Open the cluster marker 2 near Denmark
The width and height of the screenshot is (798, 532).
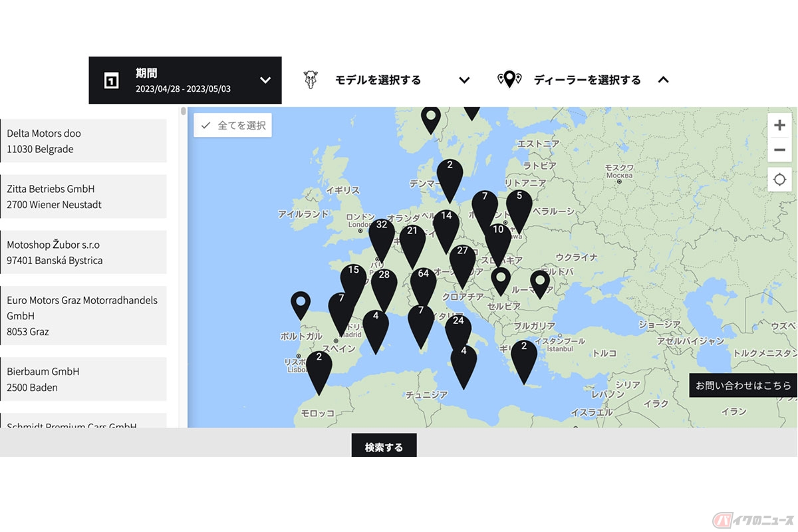click(450, 180)
